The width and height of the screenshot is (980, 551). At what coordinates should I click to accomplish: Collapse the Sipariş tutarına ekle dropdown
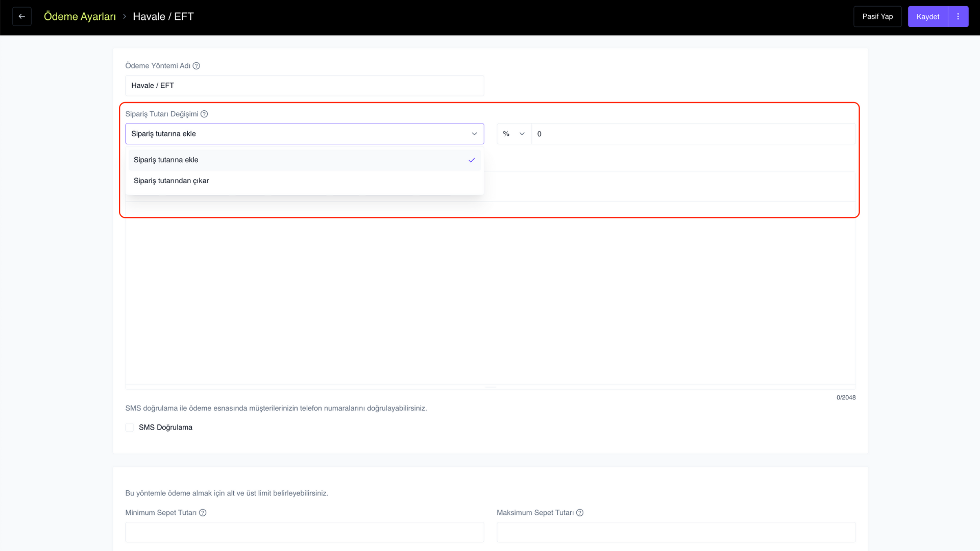coord(304,134)
